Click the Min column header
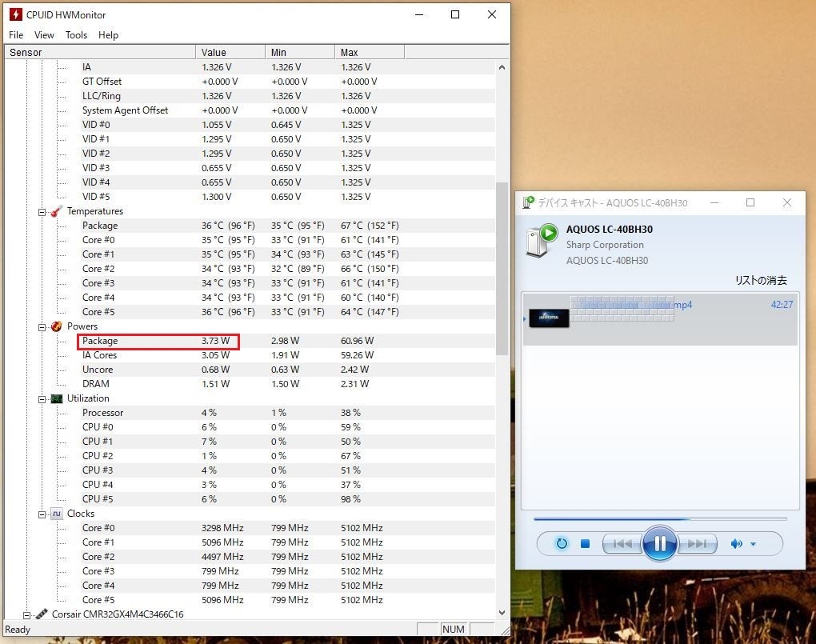Viewport: 816px width, 644px height. tap(300, 52)
